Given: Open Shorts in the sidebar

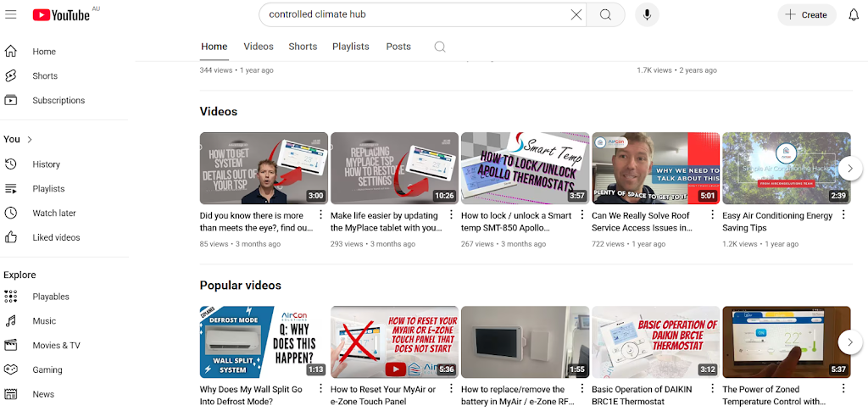Looking at the screenshot, I should pos(45,76).
